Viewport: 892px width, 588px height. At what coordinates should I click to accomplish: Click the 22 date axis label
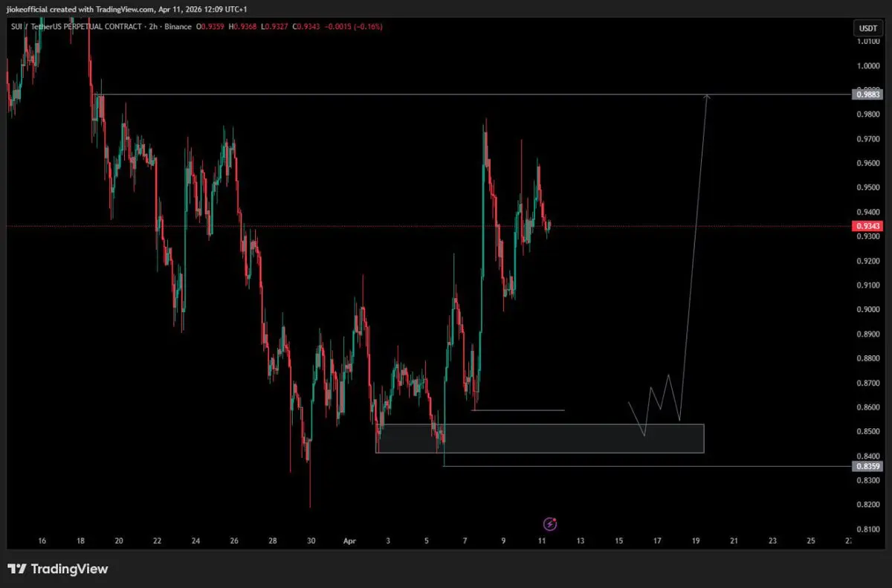[158, 541]
